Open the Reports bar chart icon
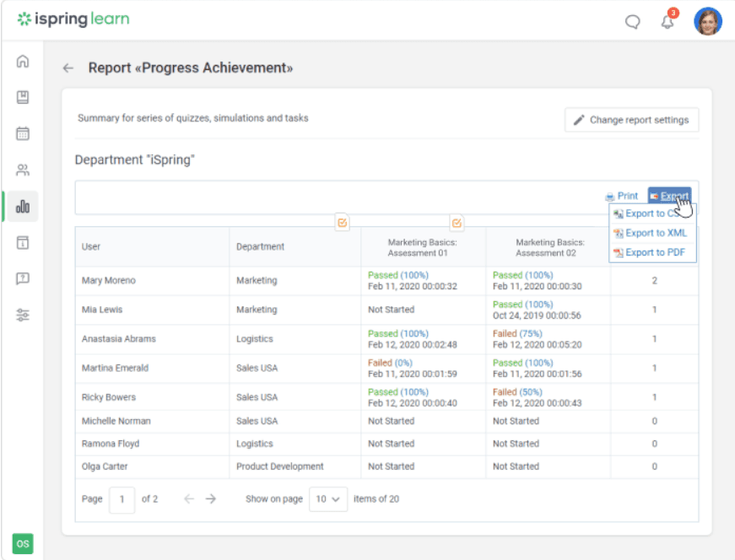Image resolution: width=735 pixels, height=560 pixels. tap(23, 206)
